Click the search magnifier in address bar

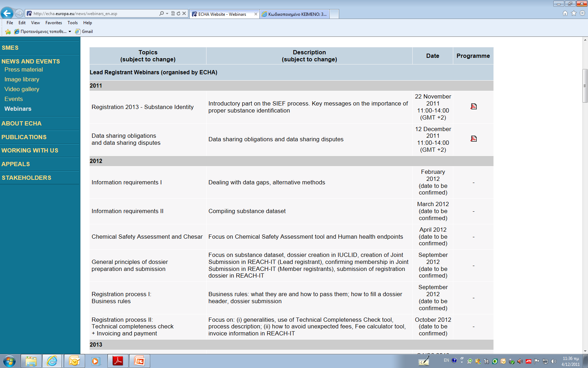coord(161,13)
